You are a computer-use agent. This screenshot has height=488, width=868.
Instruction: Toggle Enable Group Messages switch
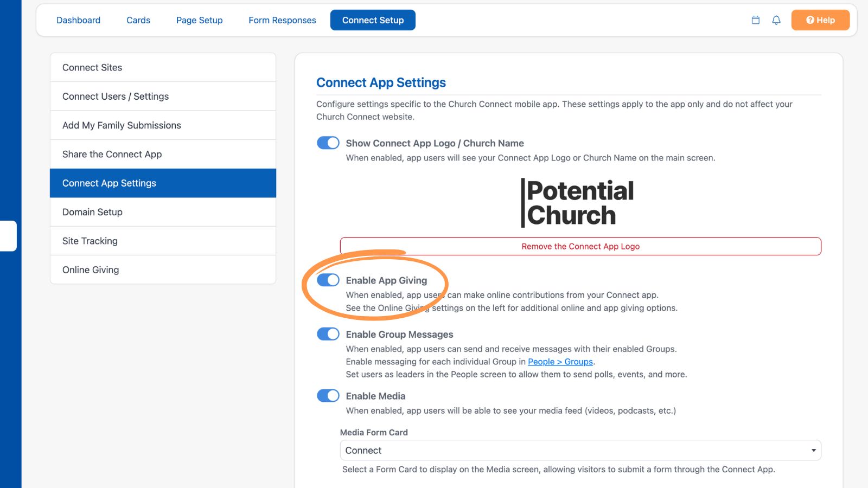328,334
